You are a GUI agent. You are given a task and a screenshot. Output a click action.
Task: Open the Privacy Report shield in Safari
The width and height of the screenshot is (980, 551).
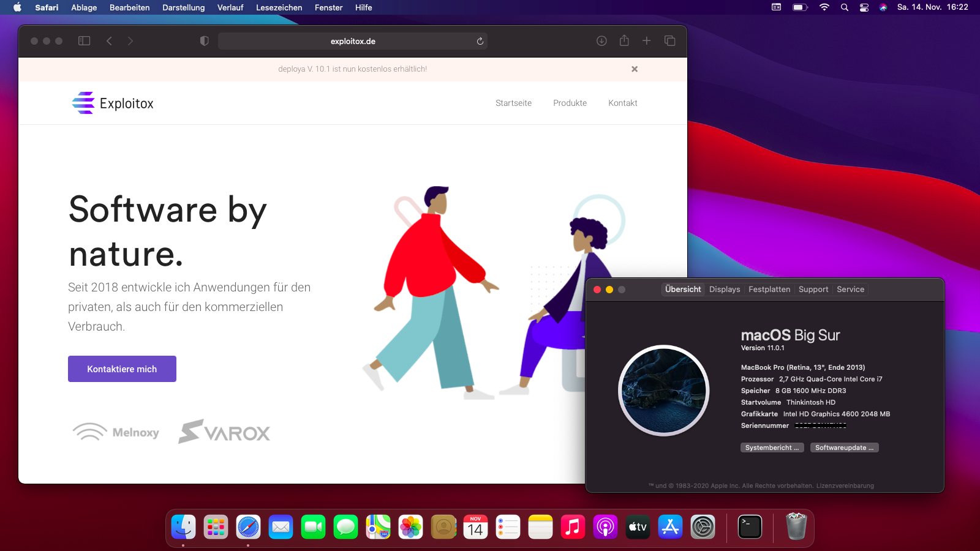coord(205,40)
